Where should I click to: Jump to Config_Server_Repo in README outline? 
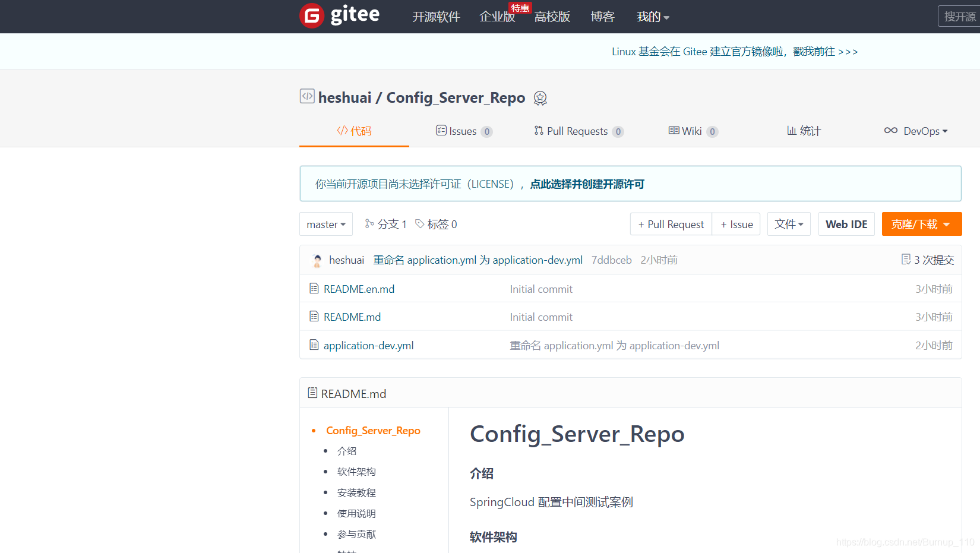(x=373, y=431)
